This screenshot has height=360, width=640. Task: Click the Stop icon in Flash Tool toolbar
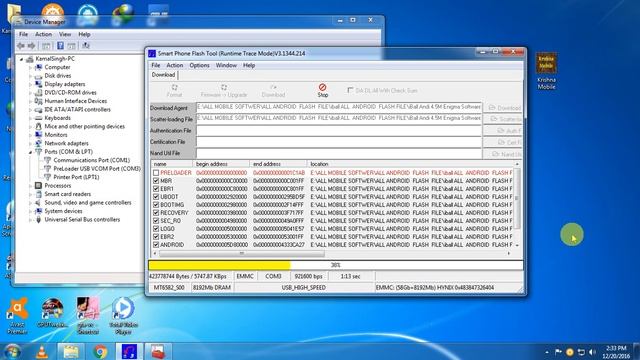[x=322, y=90]
